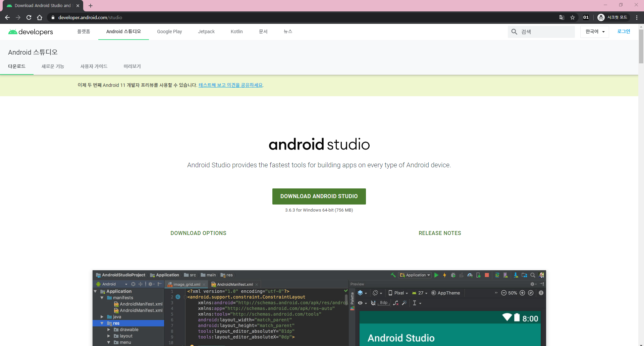The height and width of the screenshot is (346, 644).
Task: Open the browser home page
Action: (40, 17)
